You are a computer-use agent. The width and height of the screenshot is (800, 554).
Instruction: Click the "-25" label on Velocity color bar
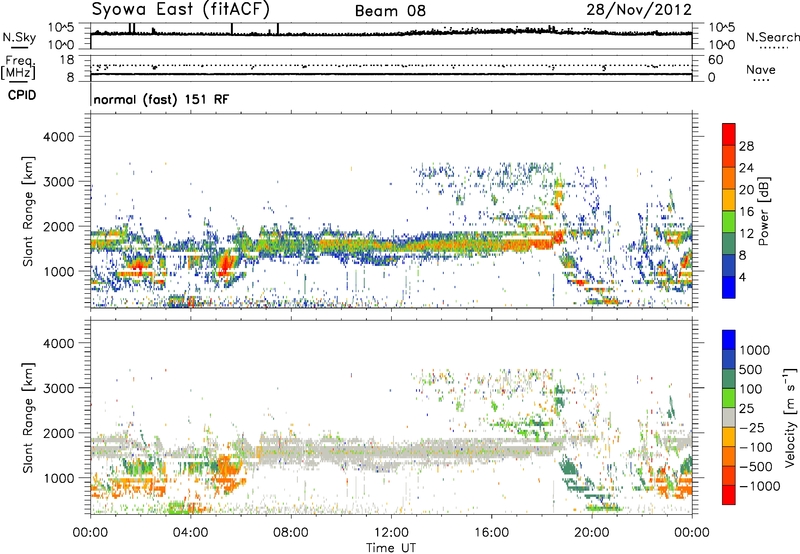tap(751, 428)
